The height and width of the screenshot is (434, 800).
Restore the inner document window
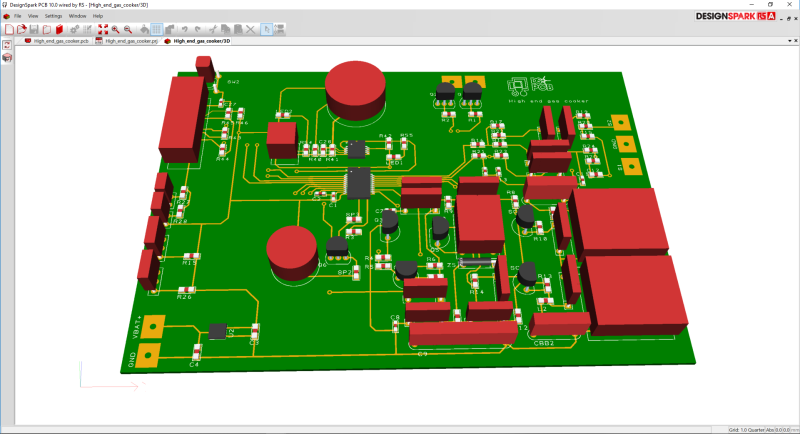(788, 18)
